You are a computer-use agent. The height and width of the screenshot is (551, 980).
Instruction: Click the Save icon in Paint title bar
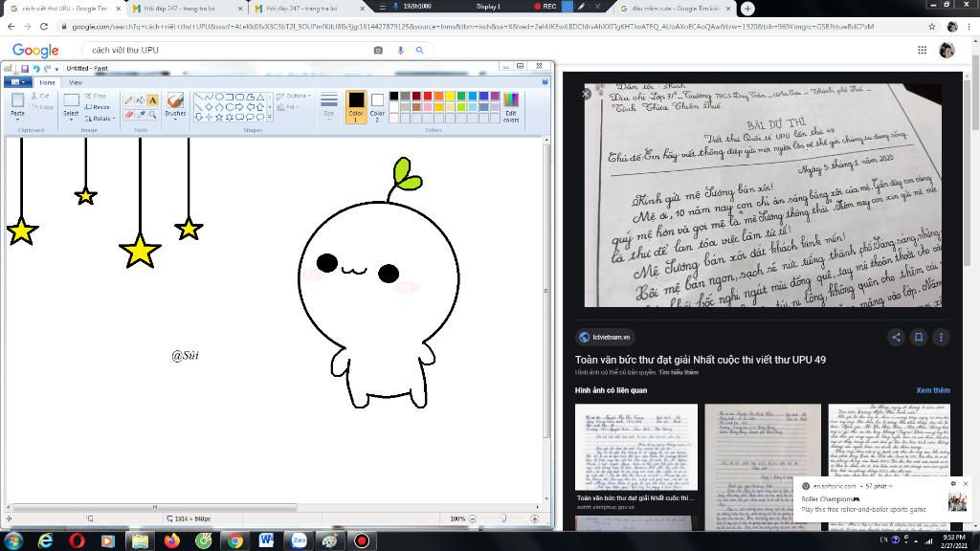click(25, 68)
